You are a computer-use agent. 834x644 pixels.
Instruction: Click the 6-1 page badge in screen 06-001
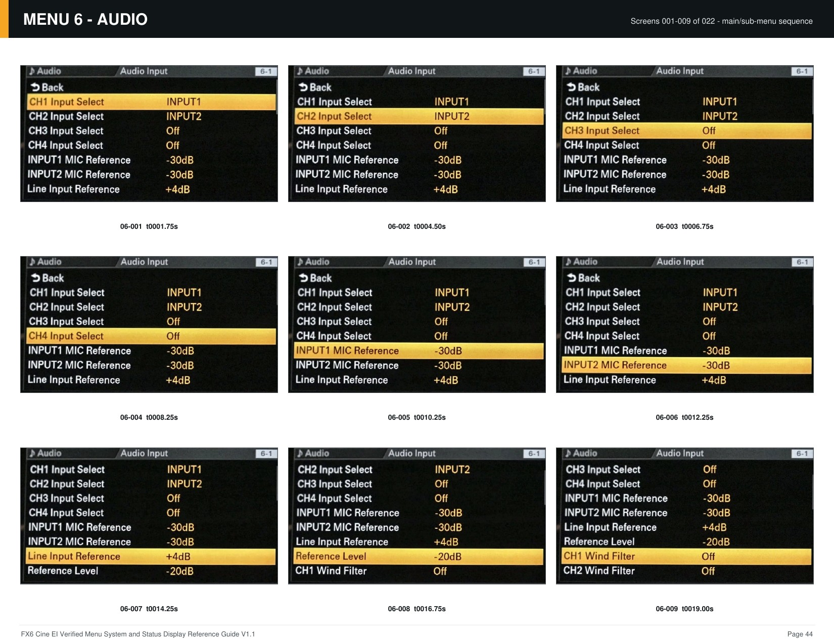coord(266,72)
